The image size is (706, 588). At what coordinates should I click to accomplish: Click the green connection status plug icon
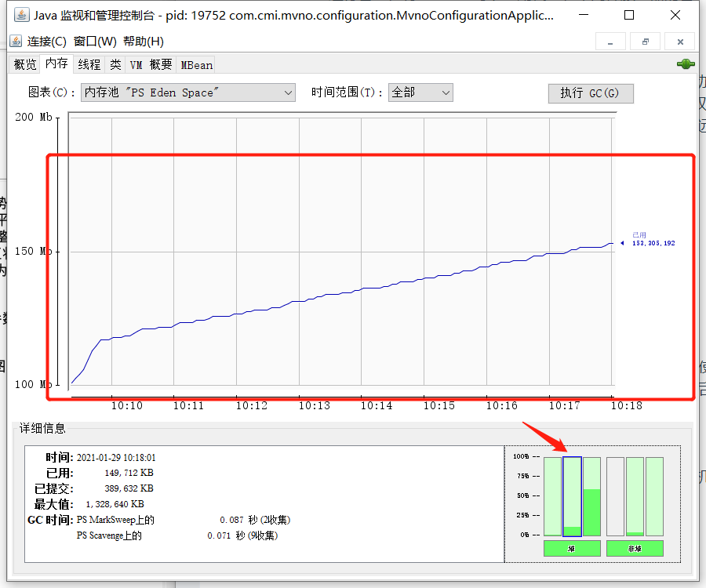[x=685, y=64]
